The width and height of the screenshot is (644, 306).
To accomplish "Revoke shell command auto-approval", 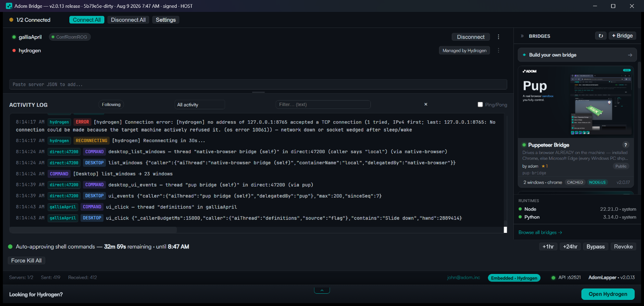I will point(623,247).
